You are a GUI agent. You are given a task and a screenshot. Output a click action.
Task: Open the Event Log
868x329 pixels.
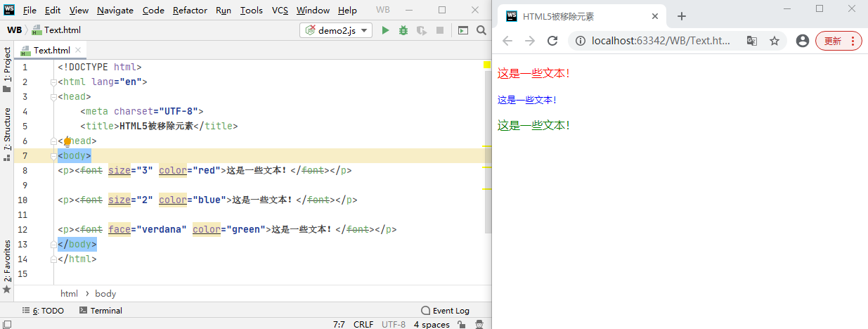(x=445, y=310)
